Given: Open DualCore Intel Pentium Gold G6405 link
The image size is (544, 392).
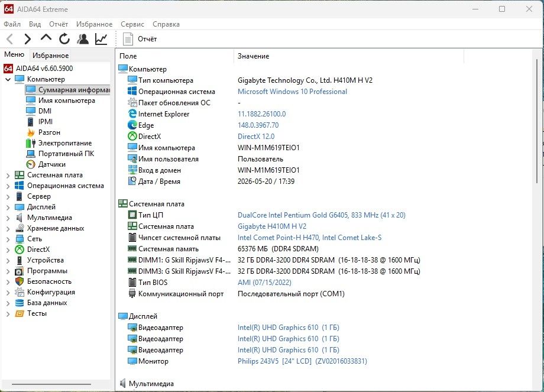Looking at the screenshot, I should coord(321,215).
